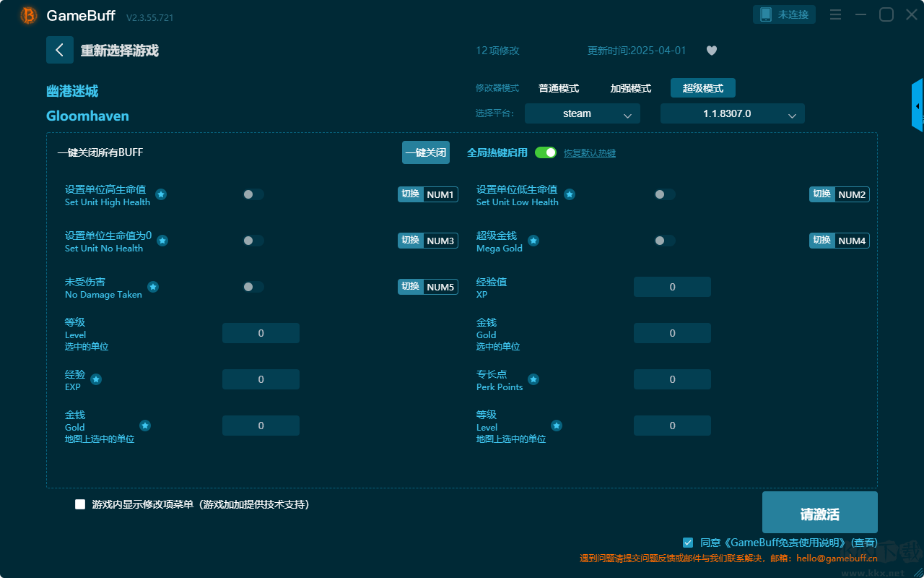This screenshot has width=924, height=578.
Task: Open the 1.1.8307.0 version dropdown
Action: [733, 113]
